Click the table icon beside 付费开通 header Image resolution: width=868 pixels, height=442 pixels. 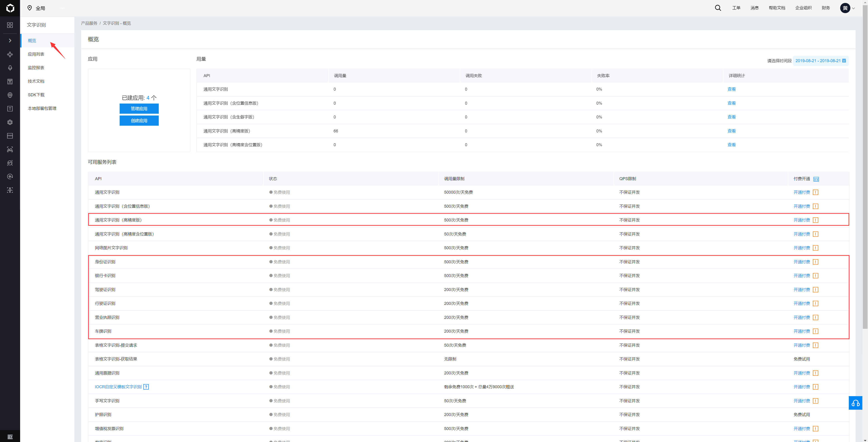click(816, 179)
